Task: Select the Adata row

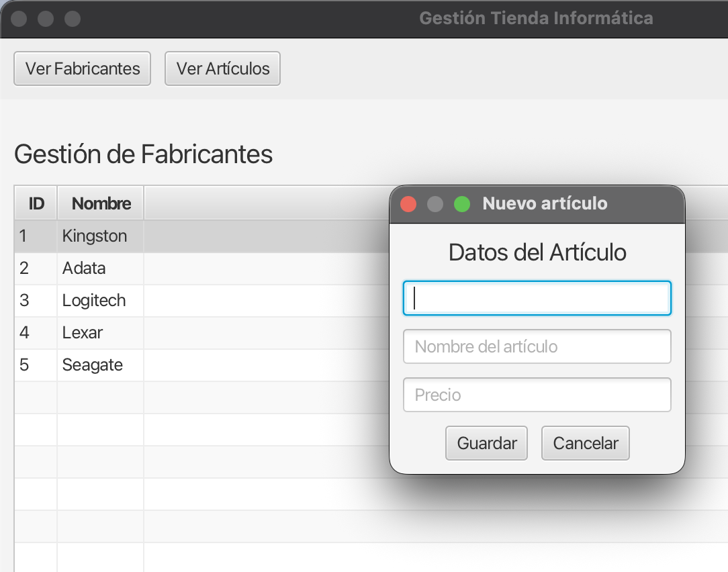Action: tap(202, 269)
